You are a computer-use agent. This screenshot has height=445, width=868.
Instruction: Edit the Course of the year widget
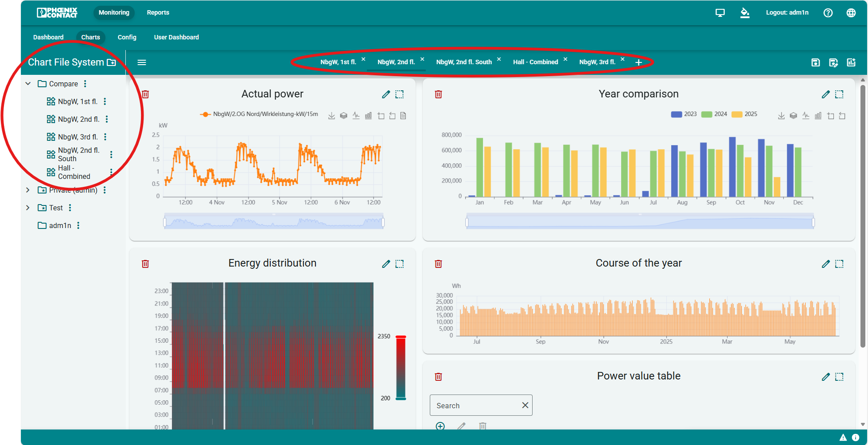826,264
